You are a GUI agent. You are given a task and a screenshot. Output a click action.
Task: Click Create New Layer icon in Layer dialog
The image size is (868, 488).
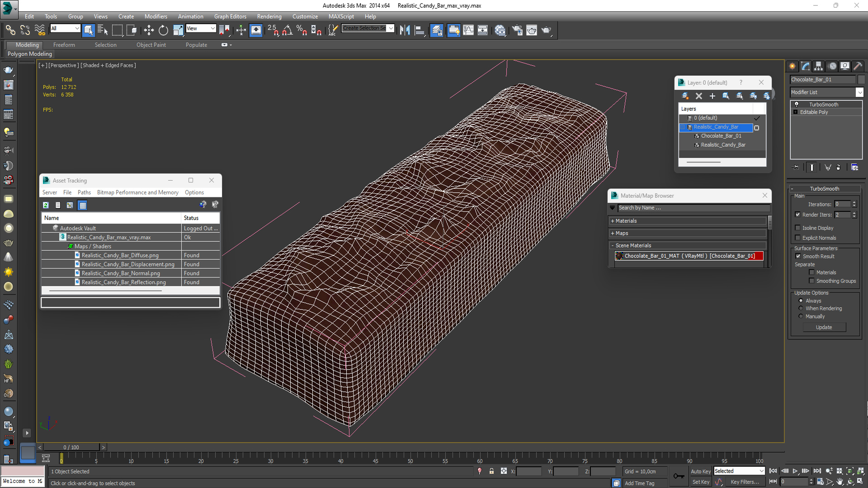(685, 96)
